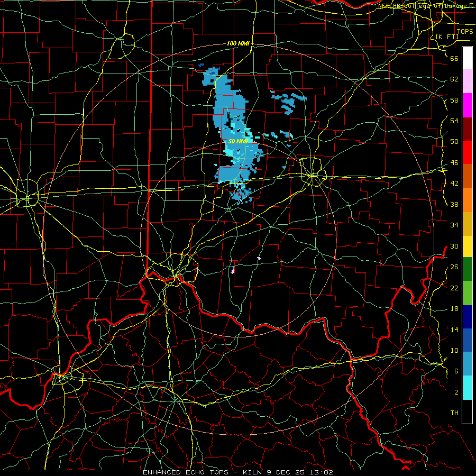
Task: Click the 50 NMI range ring label
Action: pos(239,141)
